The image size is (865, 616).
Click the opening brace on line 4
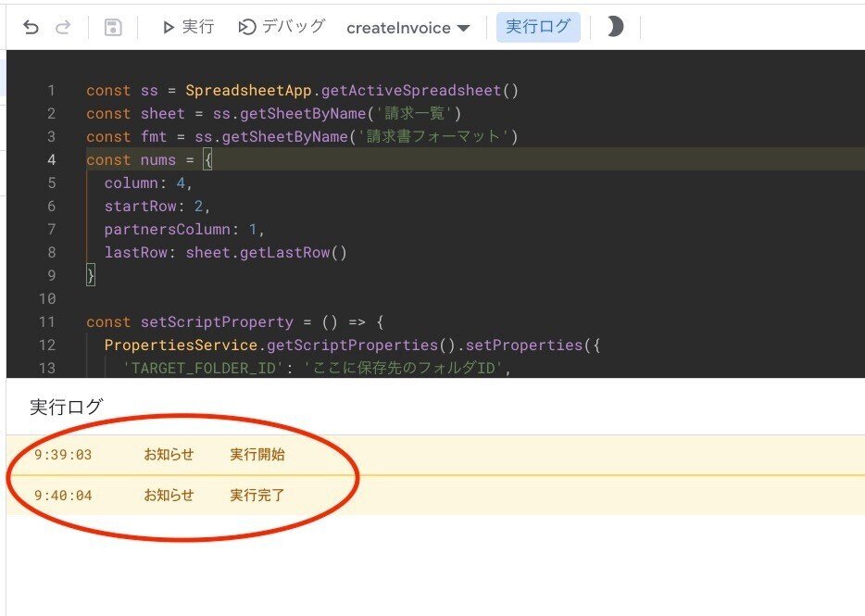pos(208,160)
